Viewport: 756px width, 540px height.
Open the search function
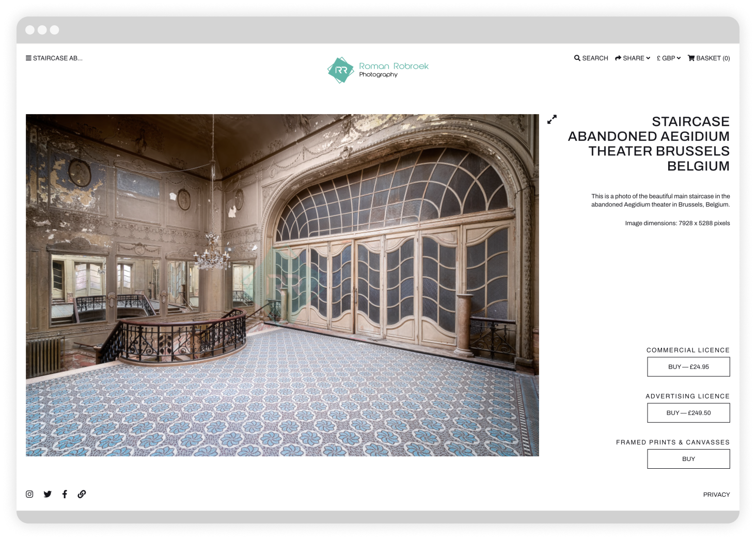(x=591, y=58)
